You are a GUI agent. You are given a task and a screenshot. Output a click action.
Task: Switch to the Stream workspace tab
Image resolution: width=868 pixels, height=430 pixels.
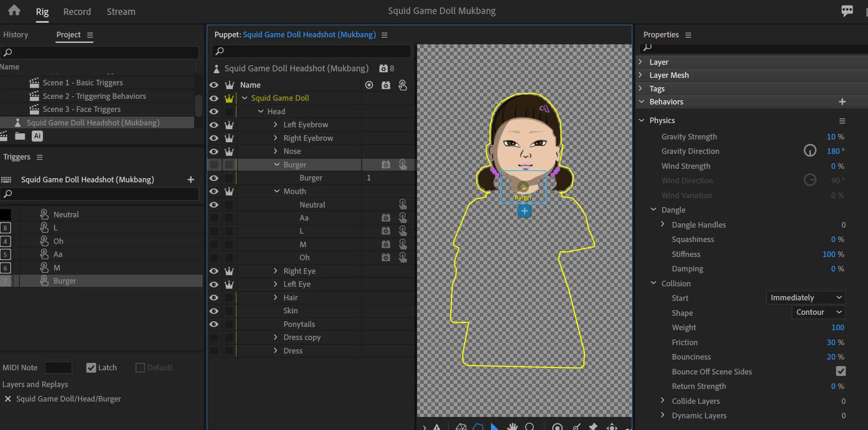121,12
